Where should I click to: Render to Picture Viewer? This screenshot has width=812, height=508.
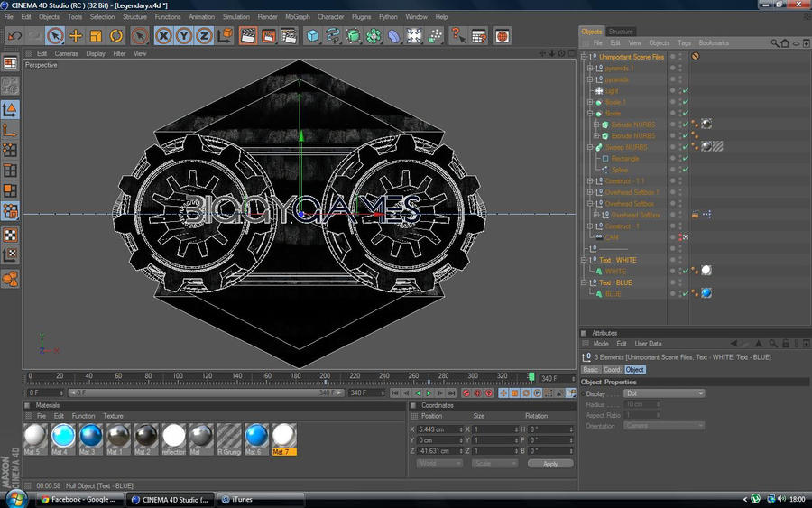pos(268,36)
